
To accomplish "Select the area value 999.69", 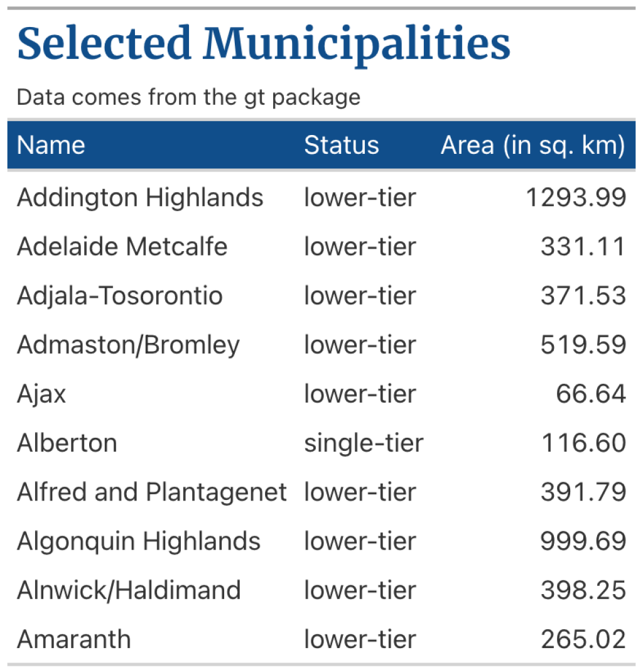I will (583, 541).
